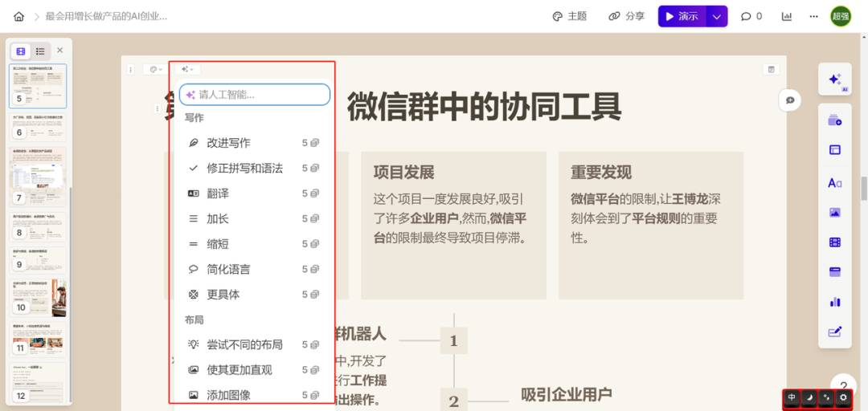868x411 pixels.
Task: Expand the card style palette dropdown
Action: tap(154, 70)
